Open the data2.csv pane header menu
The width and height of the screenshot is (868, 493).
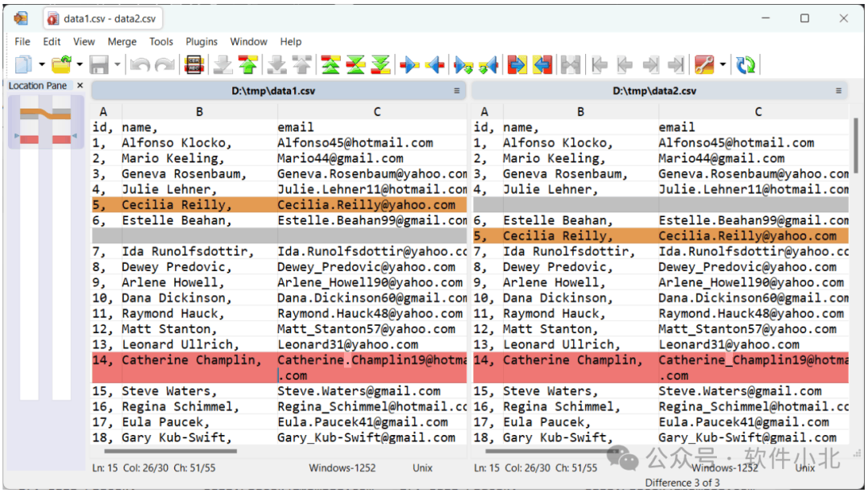(838, 91)
